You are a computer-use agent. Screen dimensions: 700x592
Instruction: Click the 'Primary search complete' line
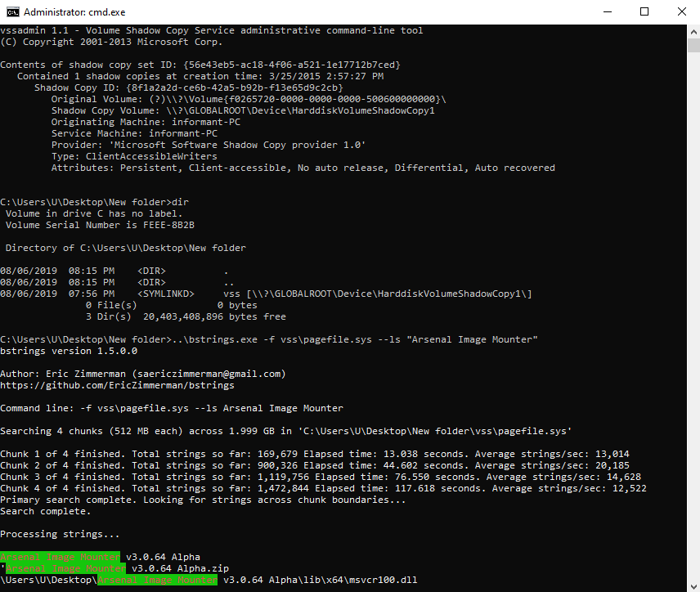coord(203,500)
